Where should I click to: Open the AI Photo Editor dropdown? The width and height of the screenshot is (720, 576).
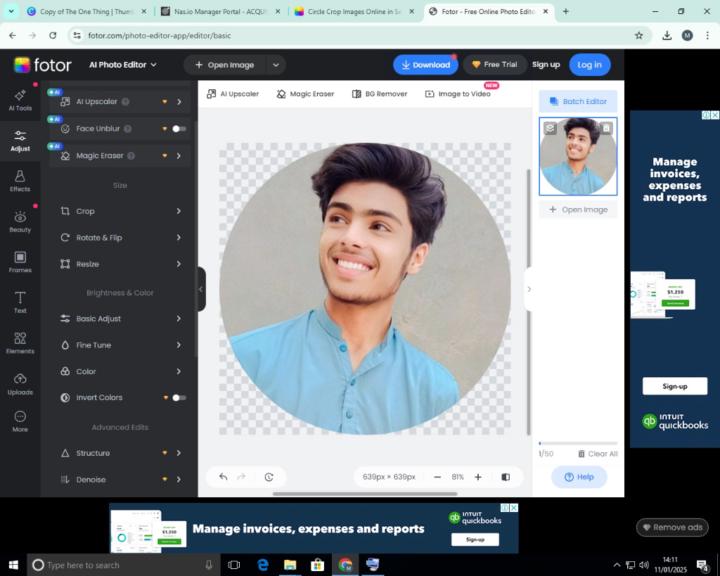123,65
